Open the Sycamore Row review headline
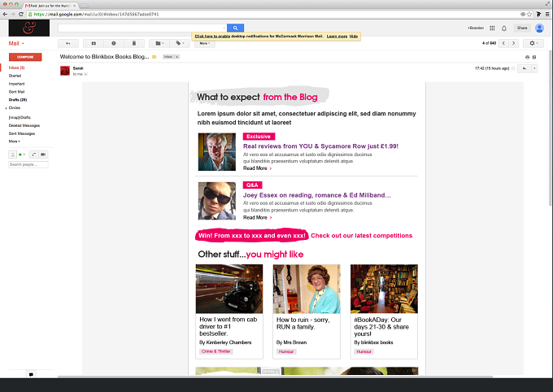Image resolution: width=553 pixels, height=392 pixels. coord(320,146)
